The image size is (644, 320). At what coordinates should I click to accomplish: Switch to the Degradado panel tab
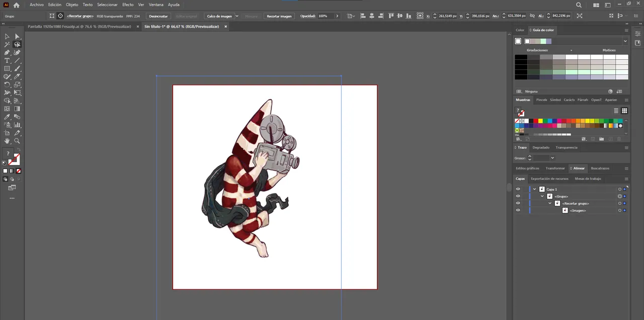click(x=541, y=147)
